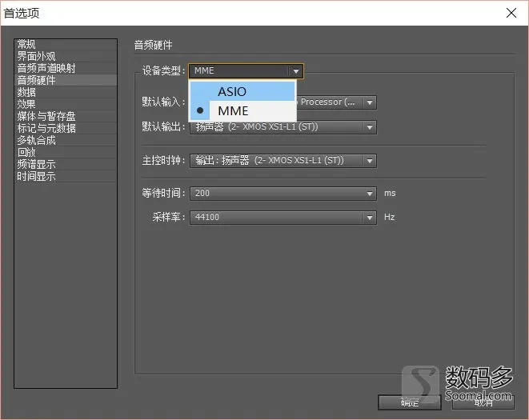Open the 采样率 44100 dropdown

pos(283,218)
